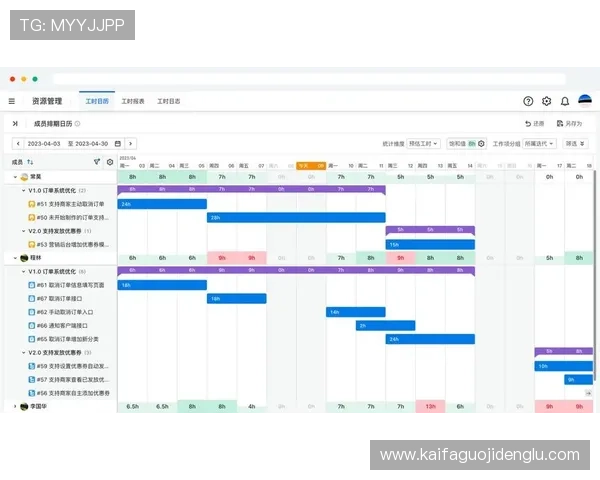This screenshot has height=480, width=600.
Task: Click the 18h bar for #67
Action: 236,299
